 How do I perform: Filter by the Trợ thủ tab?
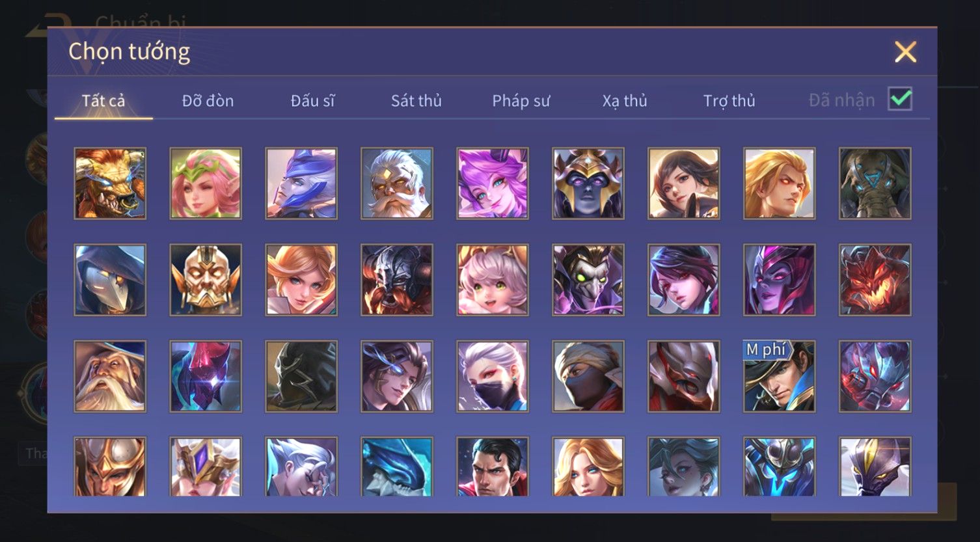pyautogui.click(x=729, y=101)
